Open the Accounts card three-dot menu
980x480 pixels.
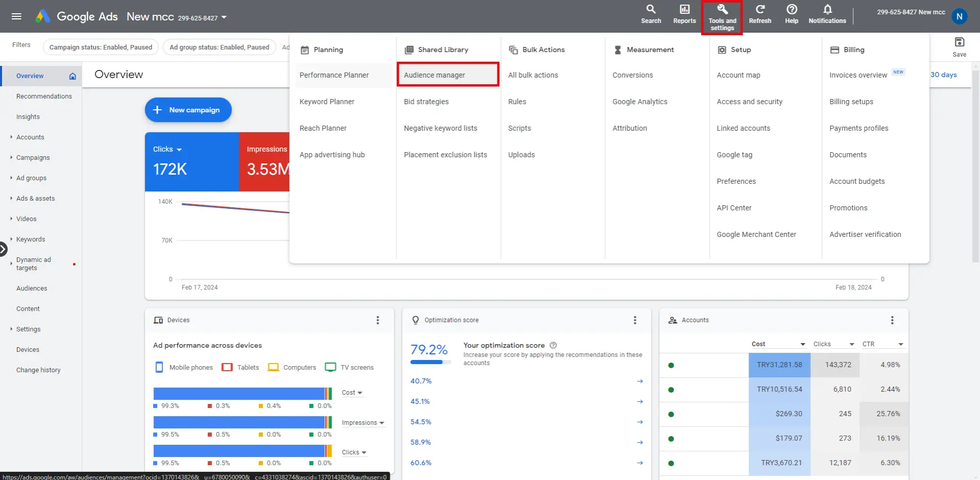click(x=892, y=320)
